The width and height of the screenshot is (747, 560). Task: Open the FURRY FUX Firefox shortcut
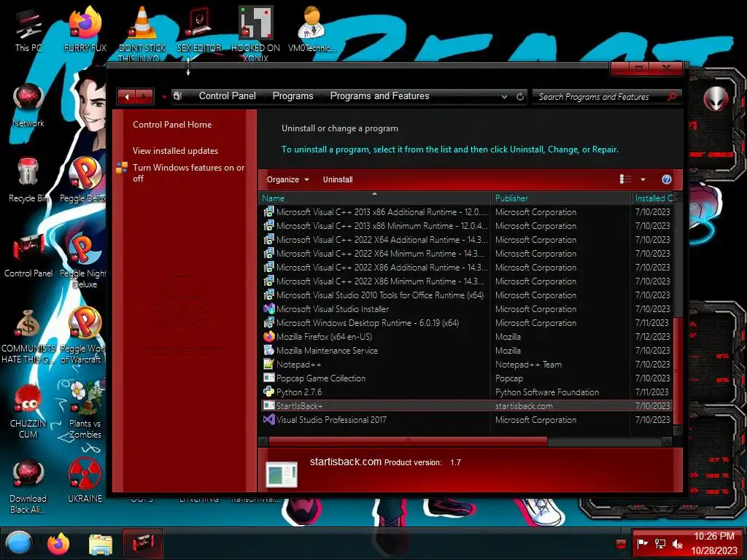85,29
